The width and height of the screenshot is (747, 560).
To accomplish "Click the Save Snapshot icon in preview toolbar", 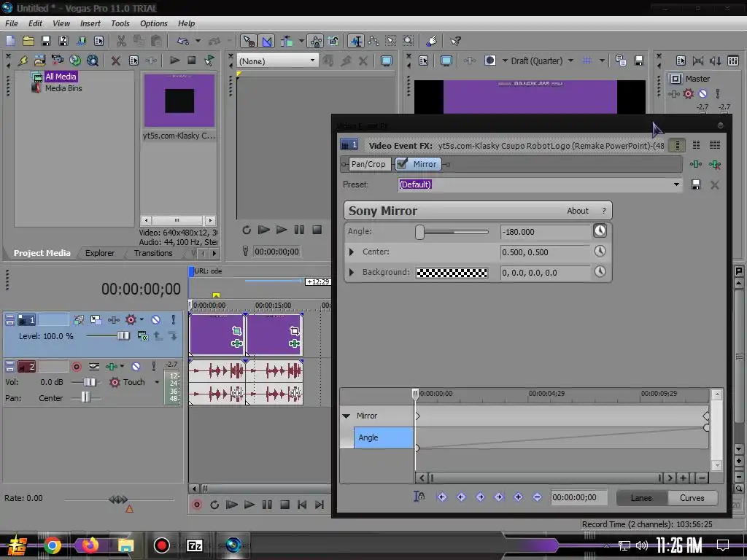I will (639, 61).
